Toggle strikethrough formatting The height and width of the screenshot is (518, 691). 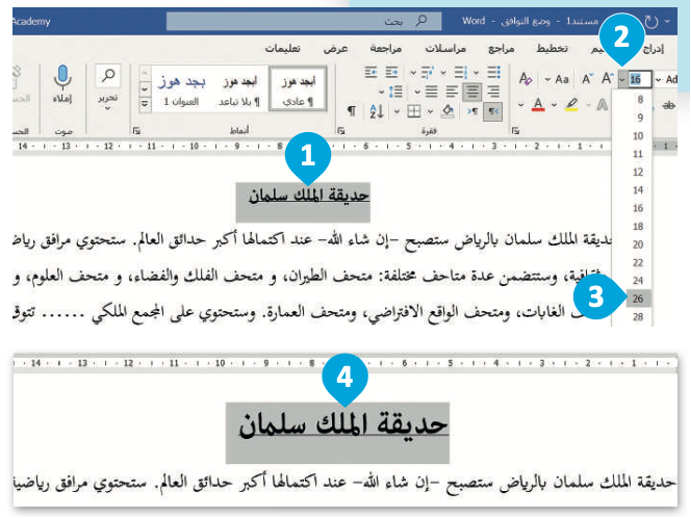tap(669, 105)
